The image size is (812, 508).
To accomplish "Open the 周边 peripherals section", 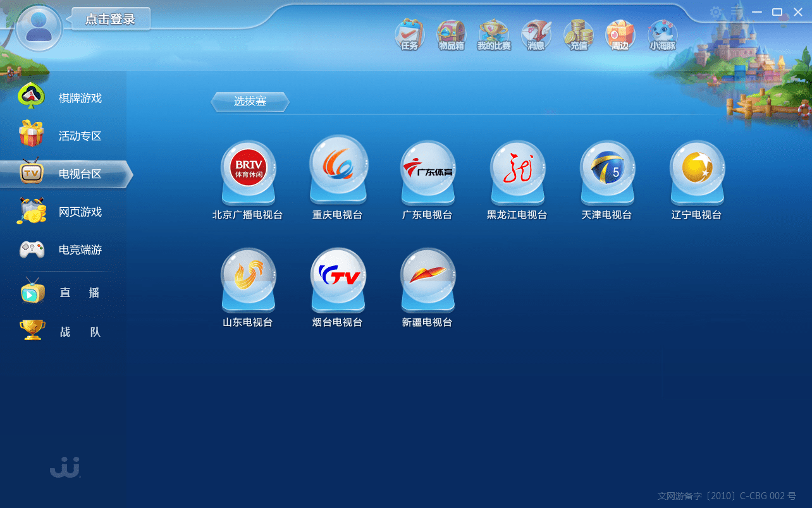I will (620, 36).
